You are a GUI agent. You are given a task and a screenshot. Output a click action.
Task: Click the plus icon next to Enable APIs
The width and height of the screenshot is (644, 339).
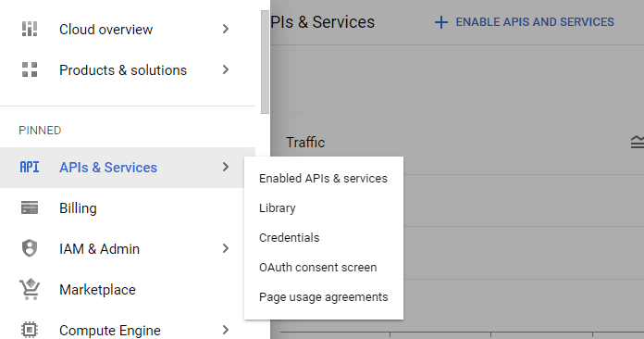point(441,22)
